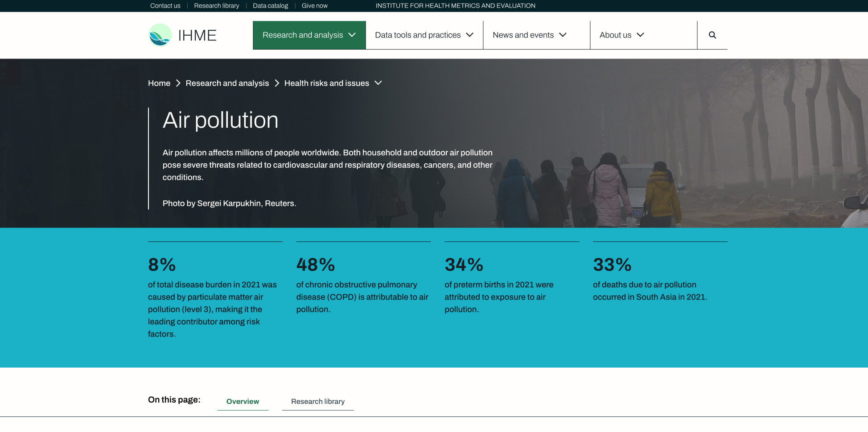Open the Contact us link

point(165,6)
